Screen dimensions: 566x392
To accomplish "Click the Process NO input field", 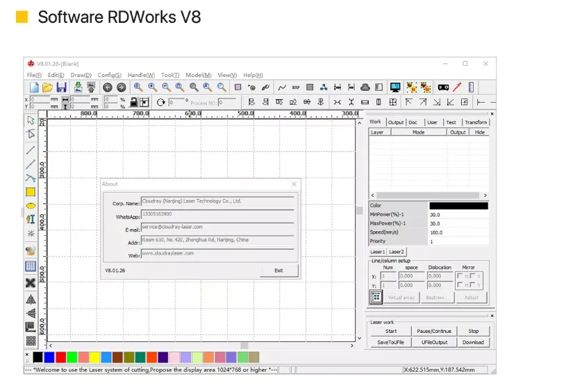I will [x=227, y=103].
